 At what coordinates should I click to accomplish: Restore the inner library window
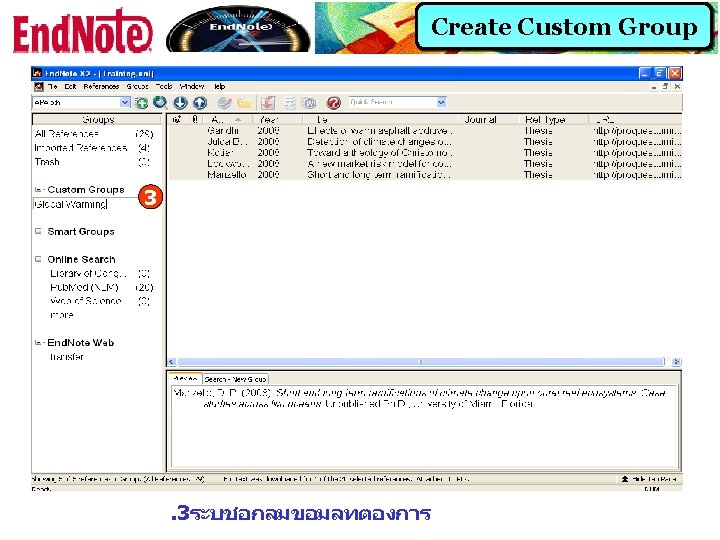[x=665, y=86]
